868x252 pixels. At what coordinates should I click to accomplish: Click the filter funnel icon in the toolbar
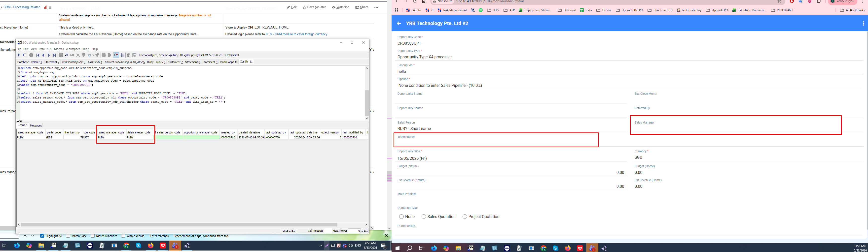tap(89, 55)
